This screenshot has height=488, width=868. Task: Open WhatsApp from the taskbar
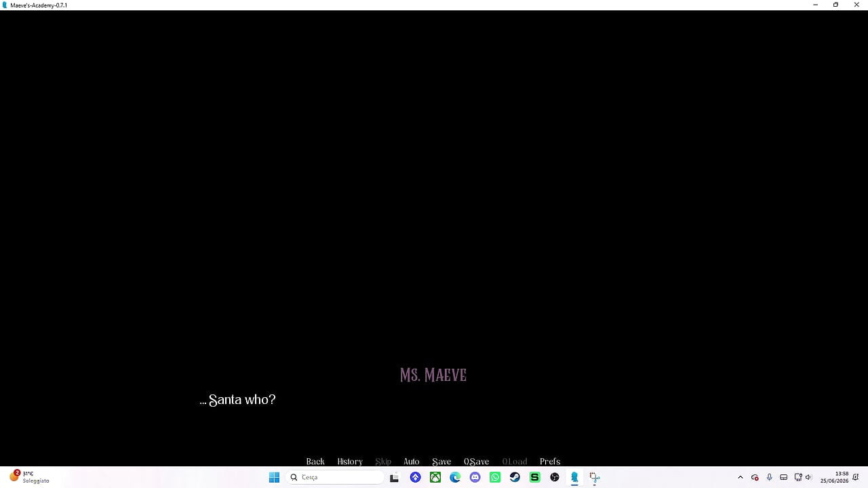coord(495,477)
